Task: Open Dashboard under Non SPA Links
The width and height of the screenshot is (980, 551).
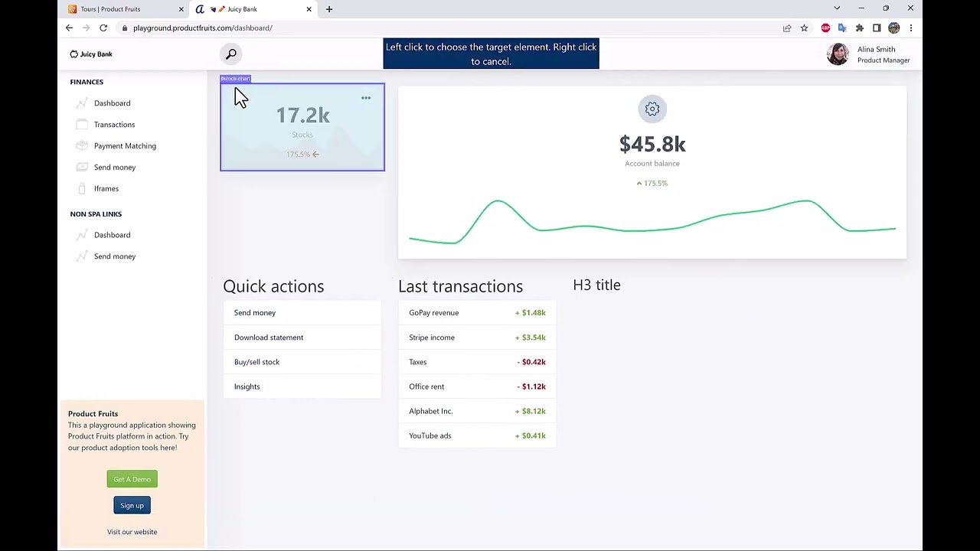Action: [x=112, y=235]
